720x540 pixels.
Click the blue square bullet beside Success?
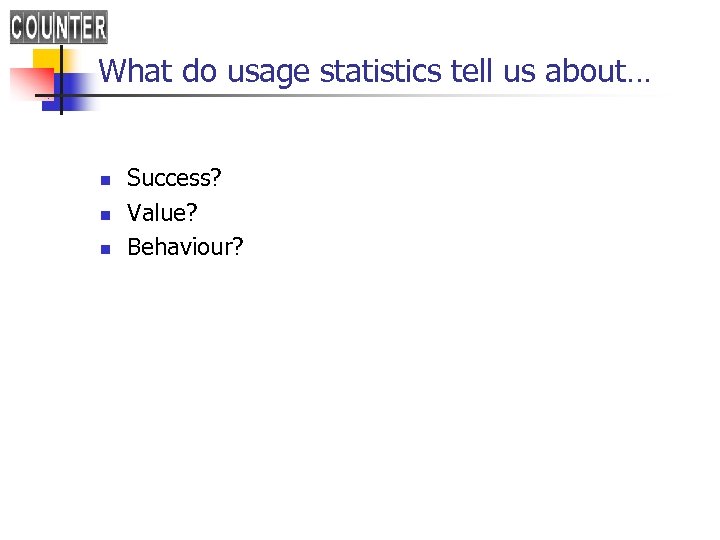(x=103, y=181)
